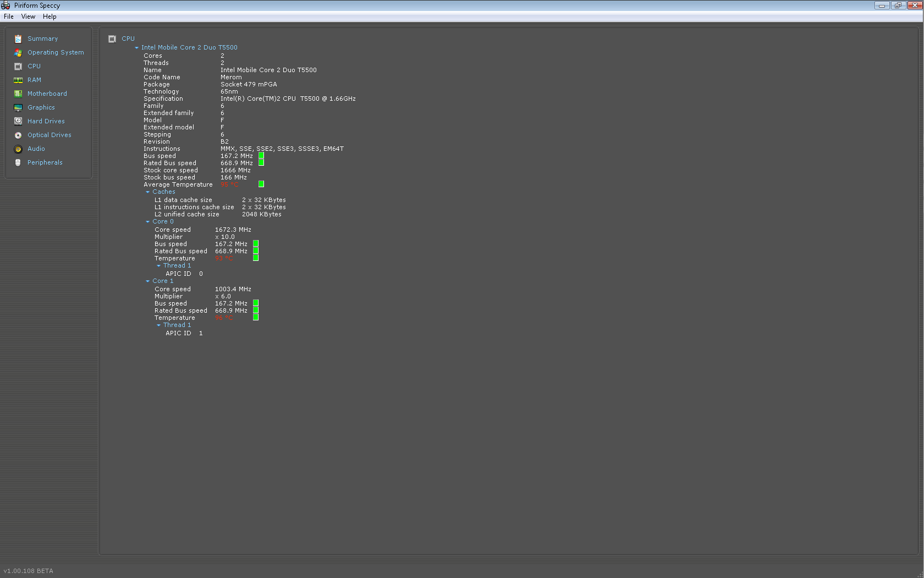Open the Help menu
This screenshot has width=924, height=578.
pos(50,17)
